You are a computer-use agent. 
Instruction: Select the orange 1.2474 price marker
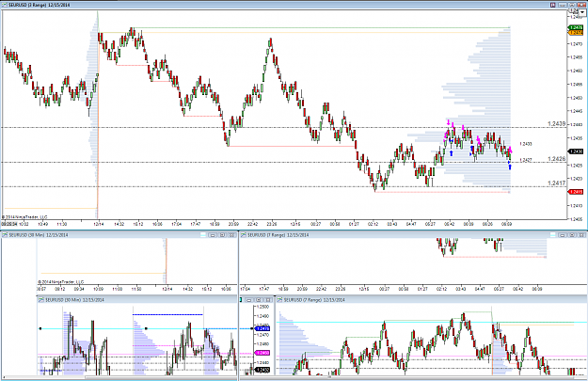576,33
